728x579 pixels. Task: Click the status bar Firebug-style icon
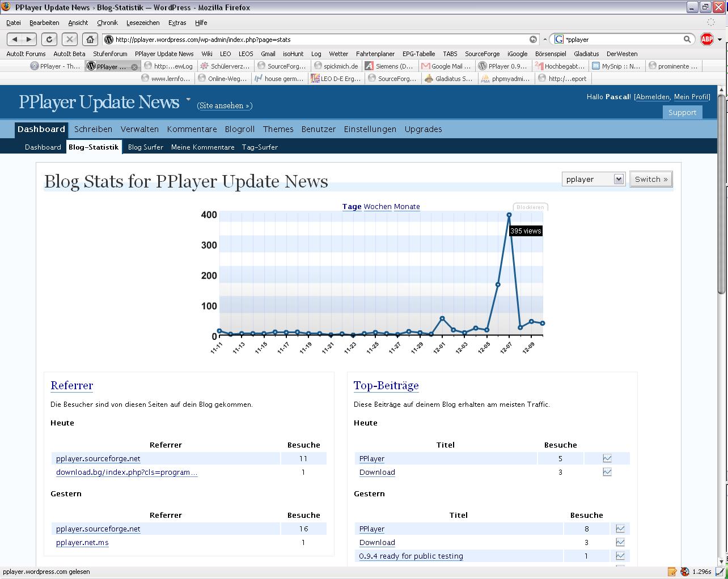pyautogui.click(x=684, y=572)
